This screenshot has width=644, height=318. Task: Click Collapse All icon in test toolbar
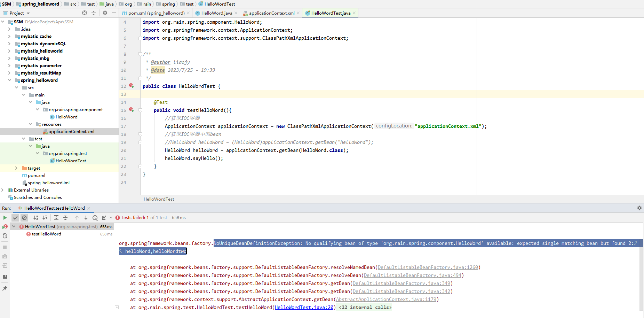[65, 218]
